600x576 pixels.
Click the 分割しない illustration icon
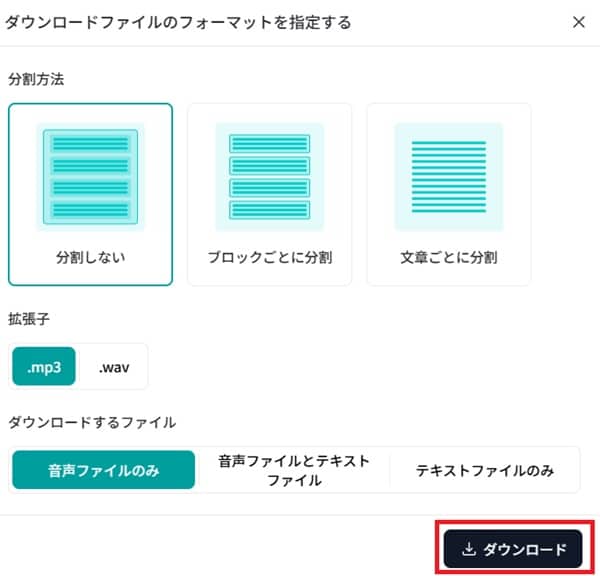90,174
